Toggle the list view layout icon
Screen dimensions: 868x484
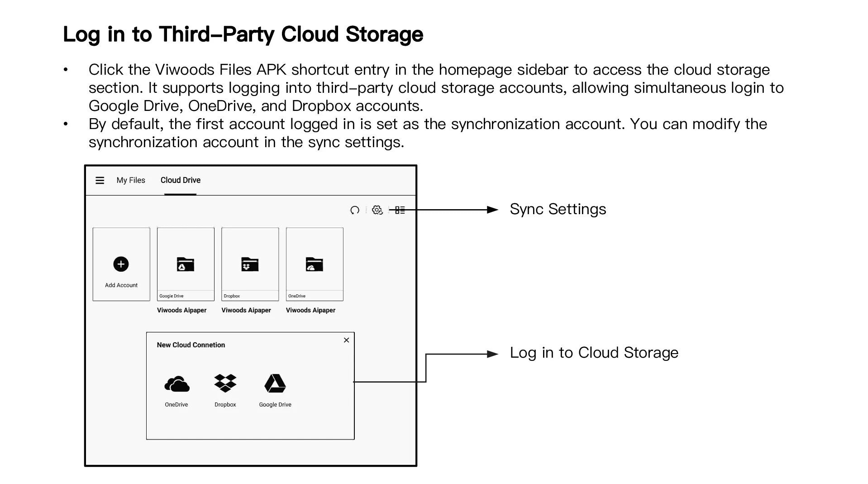click(400, 210)
